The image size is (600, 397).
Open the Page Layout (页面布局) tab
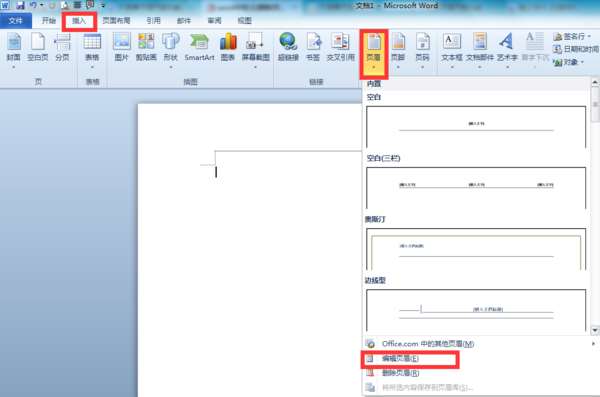[116, 21]
